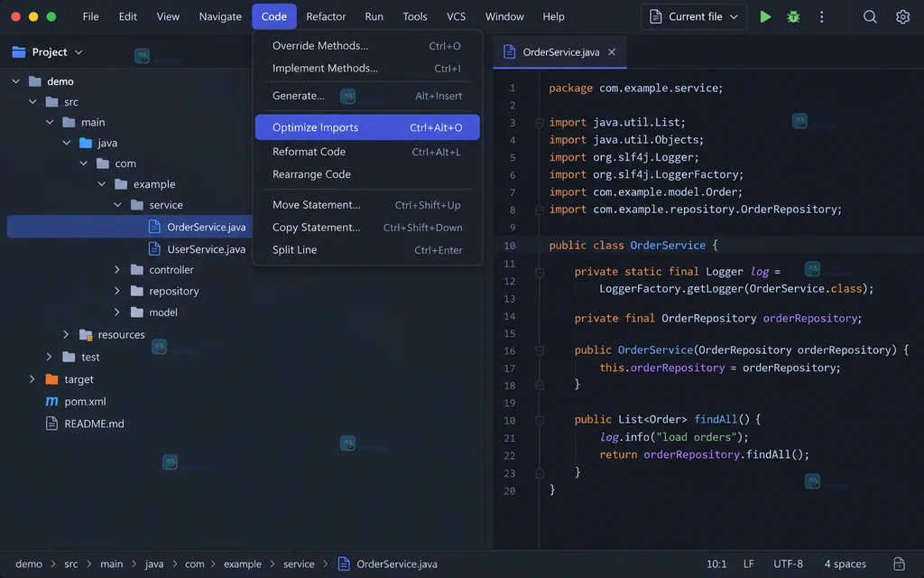924x578 pixels.
Task: Open the more actions vertical dots menu
Action: 821,16
